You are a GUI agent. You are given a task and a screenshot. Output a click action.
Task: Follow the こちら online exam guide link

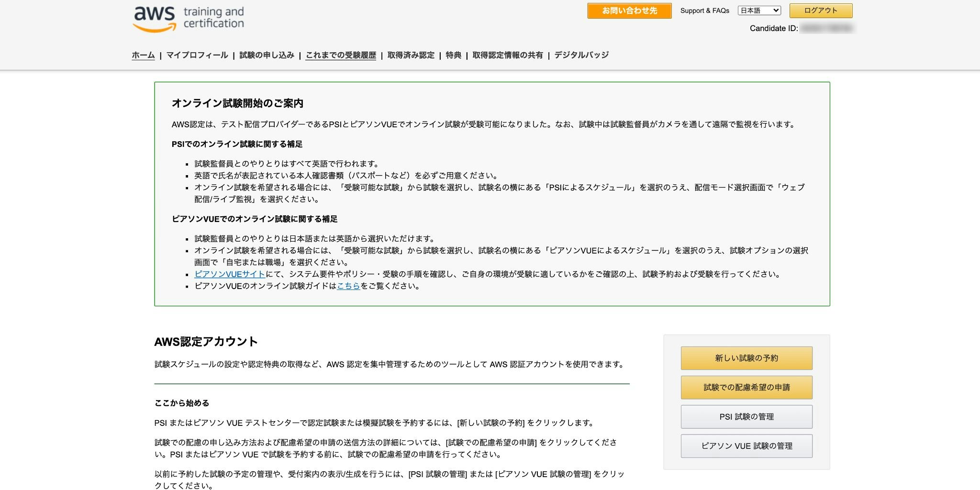click(348, 286)
